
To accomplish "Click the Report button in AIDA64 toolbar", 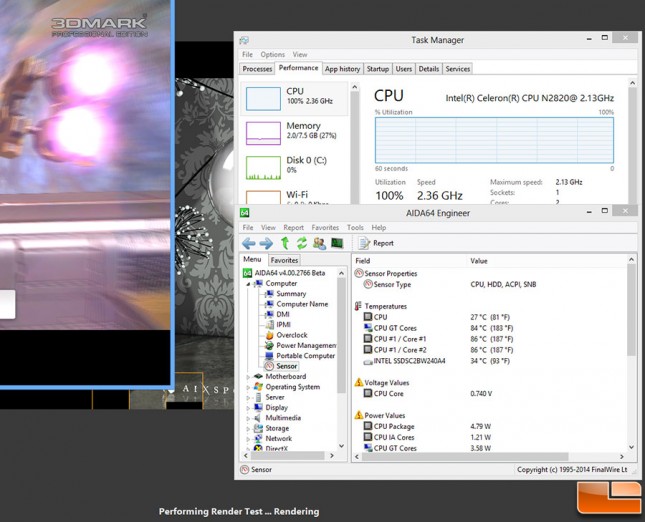I will coord(376,243).
